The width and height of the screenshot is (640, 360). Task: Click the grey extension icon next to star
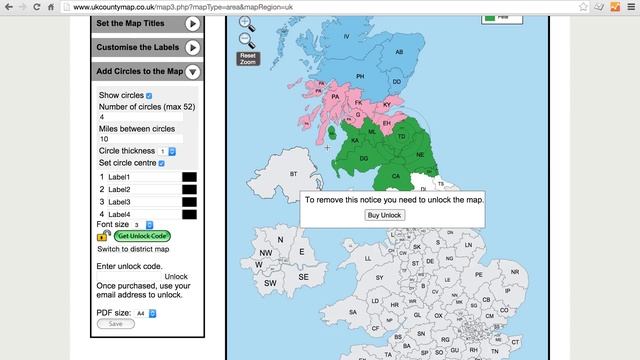click(x=599, y=7)
